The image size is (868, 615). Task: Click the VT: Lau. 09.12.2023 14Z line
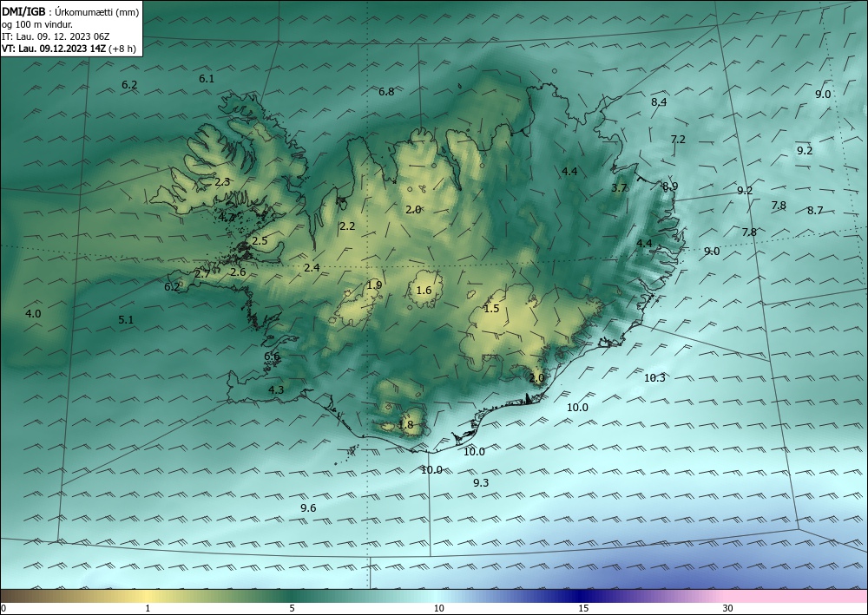[69, 48]
